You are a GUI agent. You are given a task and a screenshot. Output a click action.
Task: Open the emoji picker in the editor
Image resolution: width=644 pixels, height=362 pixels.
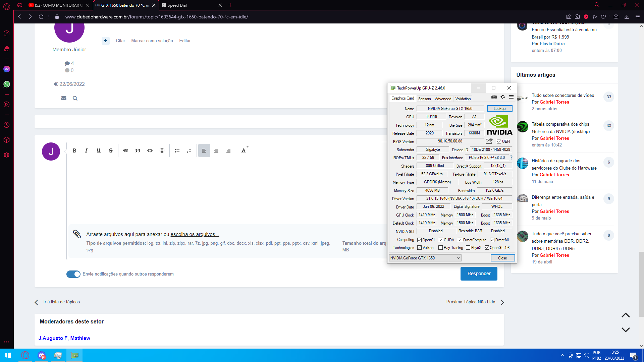[162, 150]
